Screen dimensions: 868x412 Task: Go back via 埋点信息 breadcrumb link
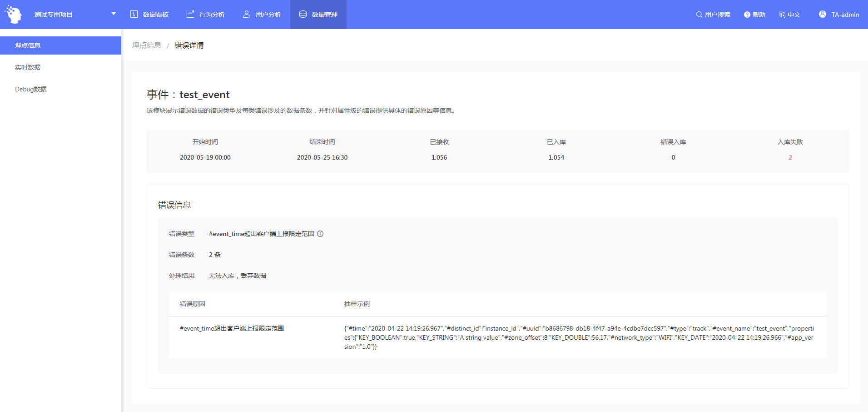tap(147, 45)
